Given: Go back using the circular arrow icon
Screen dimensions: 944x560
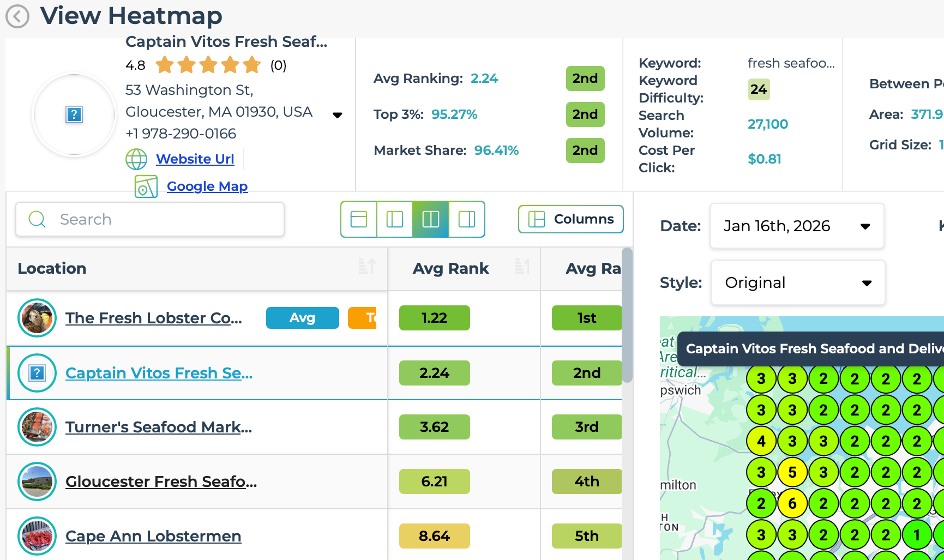Looking at the screenshot, I should coord(17,16).
